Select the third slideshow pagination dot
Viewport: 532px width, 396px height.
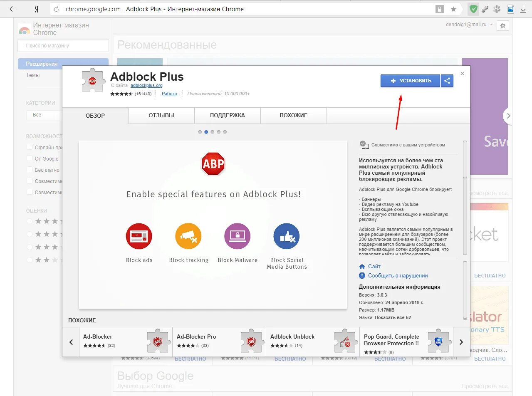(213, 132)
